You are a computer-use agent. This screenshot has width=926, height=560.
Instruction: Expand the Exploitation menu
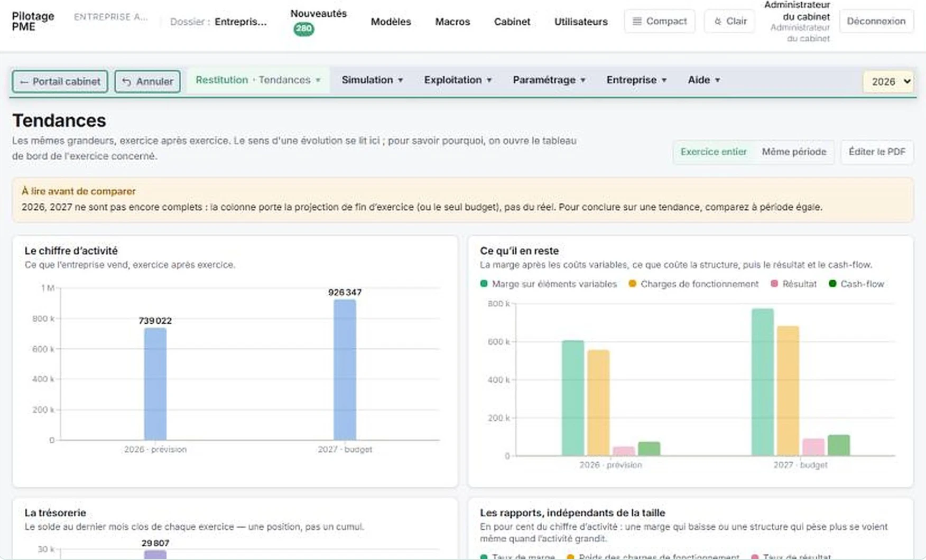pos(458,80)
